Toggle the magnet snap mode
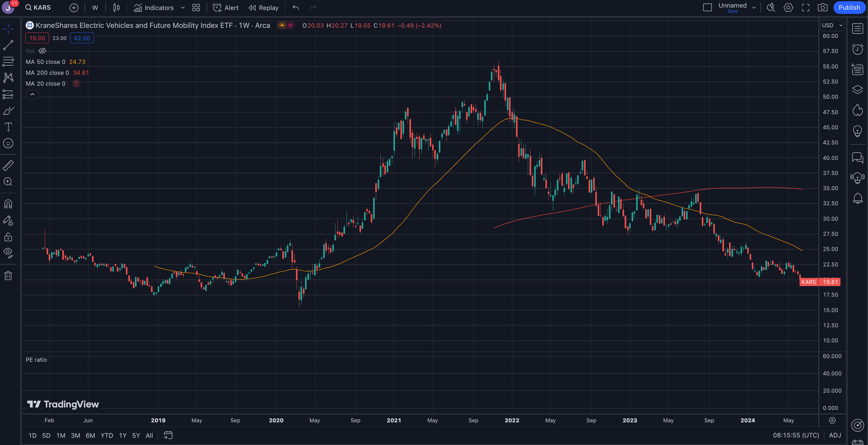 [x=8, y=204]
